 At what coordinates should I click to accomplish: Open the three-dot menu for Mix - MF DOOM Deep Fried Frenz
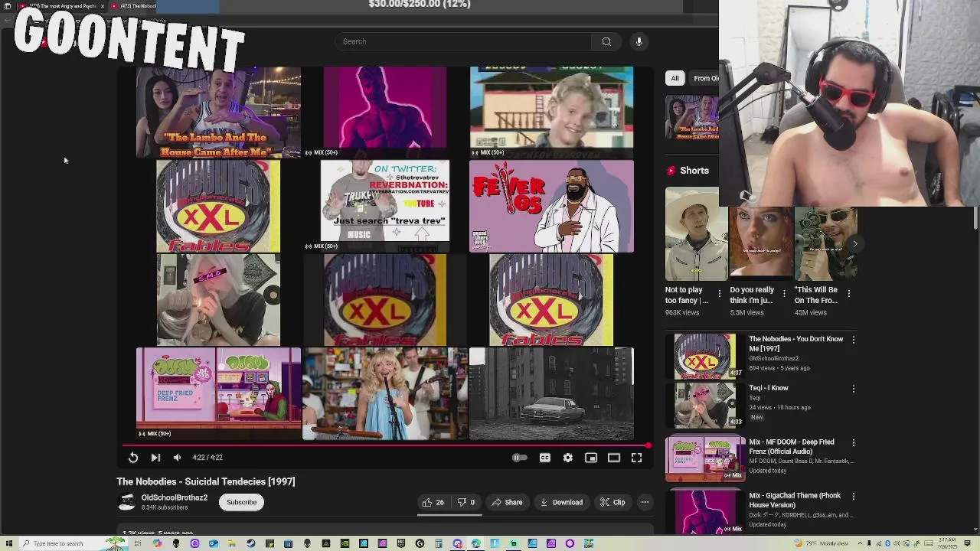tap(854, 443)
